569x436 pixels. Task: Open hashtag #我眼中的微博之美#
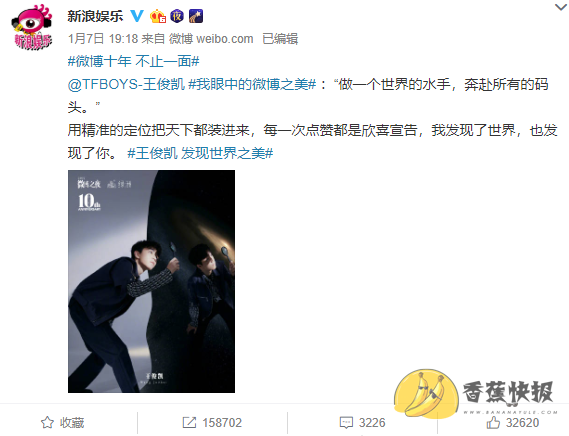252,84
